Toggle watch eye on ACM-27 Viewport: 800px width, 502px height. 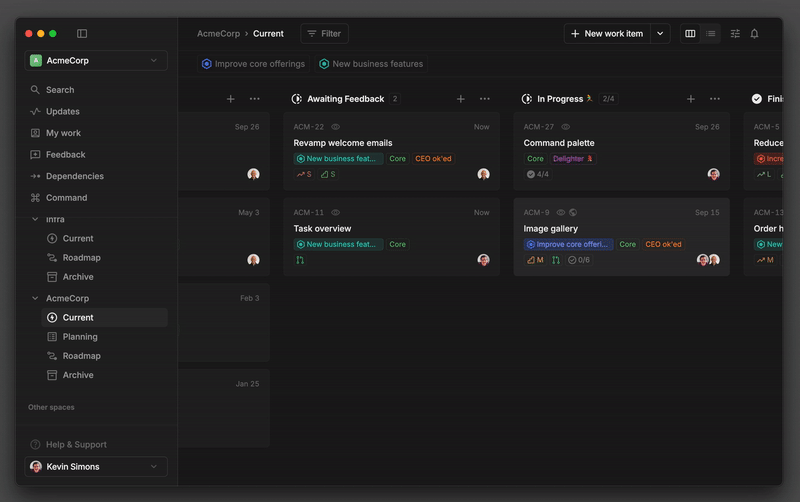[x=565, y=127]
